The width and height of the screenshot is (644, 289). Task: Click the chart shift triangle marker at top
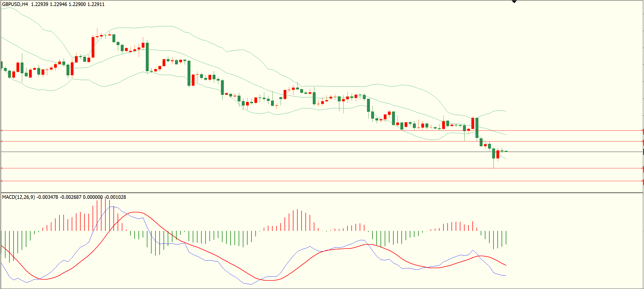(514, 2)
